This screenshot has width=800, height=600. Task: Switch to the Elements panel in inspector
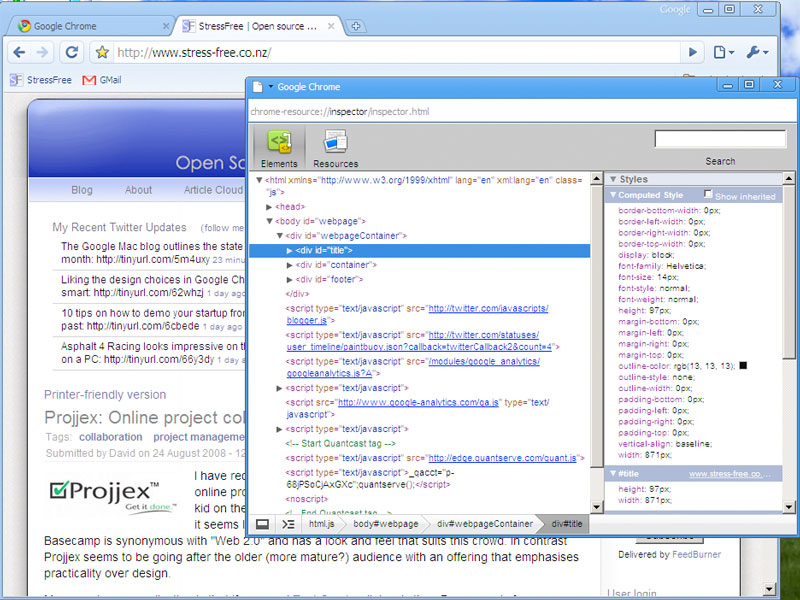tap(279, 147)
